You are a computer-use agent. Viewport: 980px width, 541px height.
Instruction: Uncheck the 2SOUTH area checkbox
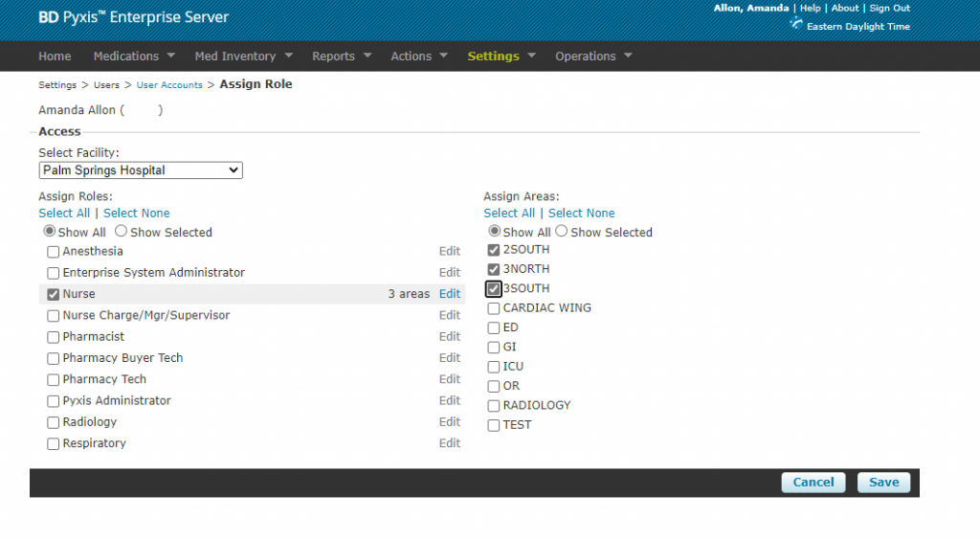click(x=494, y=250)
